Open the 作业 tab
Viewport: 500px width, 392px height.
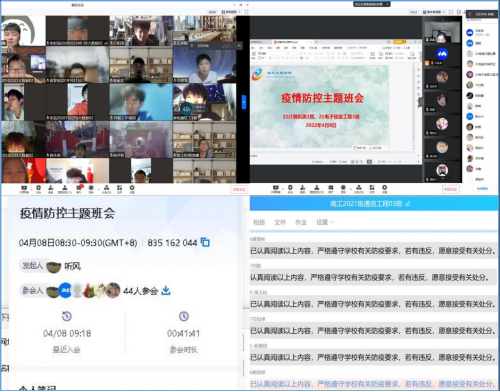(301, 222)
